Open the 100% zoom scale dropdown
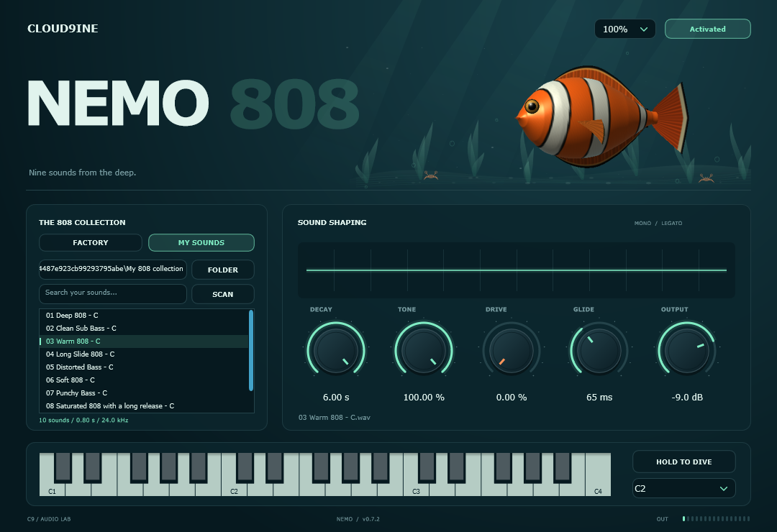The image size is (777, 532). 625,29
